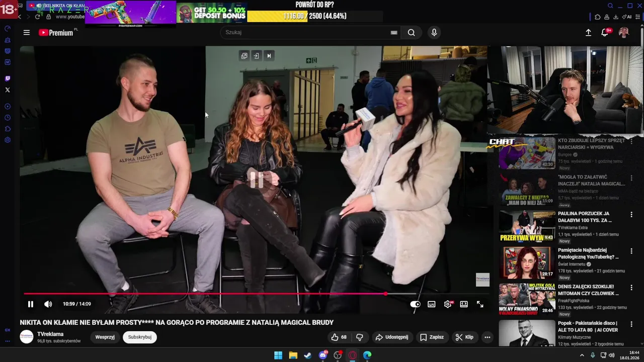Open the browser sidebar X icon
Viewport: 644px width, 362px height.
(7, 90)
